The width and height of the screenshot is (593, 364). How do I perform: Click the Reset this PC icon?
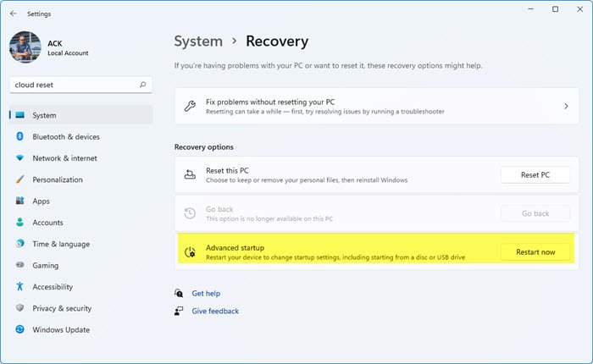[x=190, y=175]
